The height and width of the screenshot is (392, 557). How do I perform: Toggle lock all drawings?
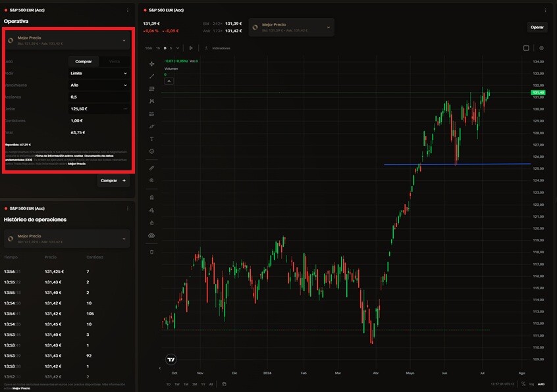click(x=151, y=223)
